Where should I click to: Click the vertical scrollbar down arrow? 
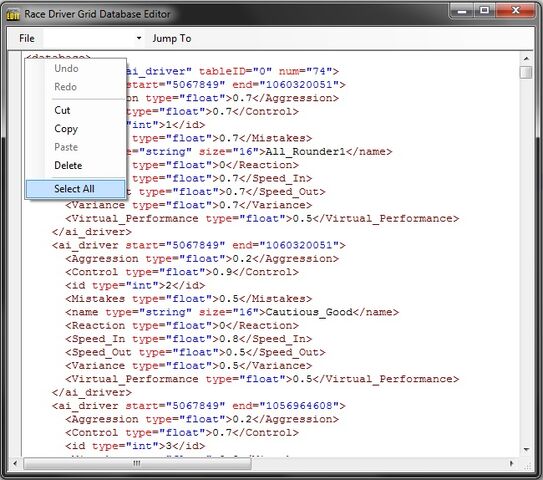point(526,449)
